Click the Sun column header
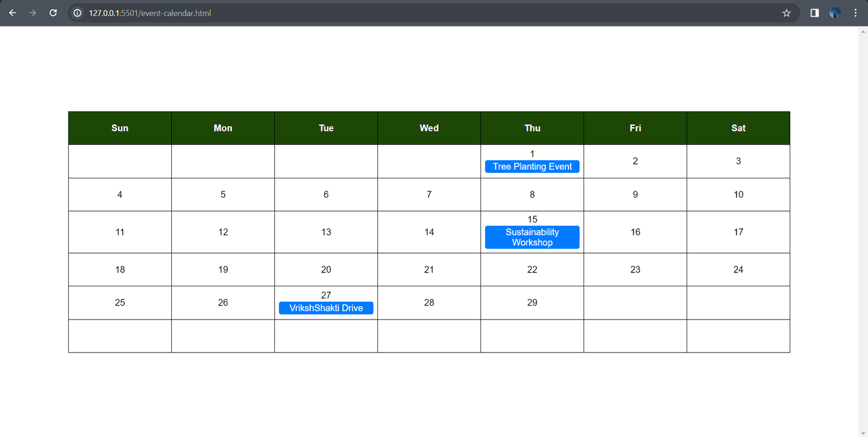 (120, 128)
